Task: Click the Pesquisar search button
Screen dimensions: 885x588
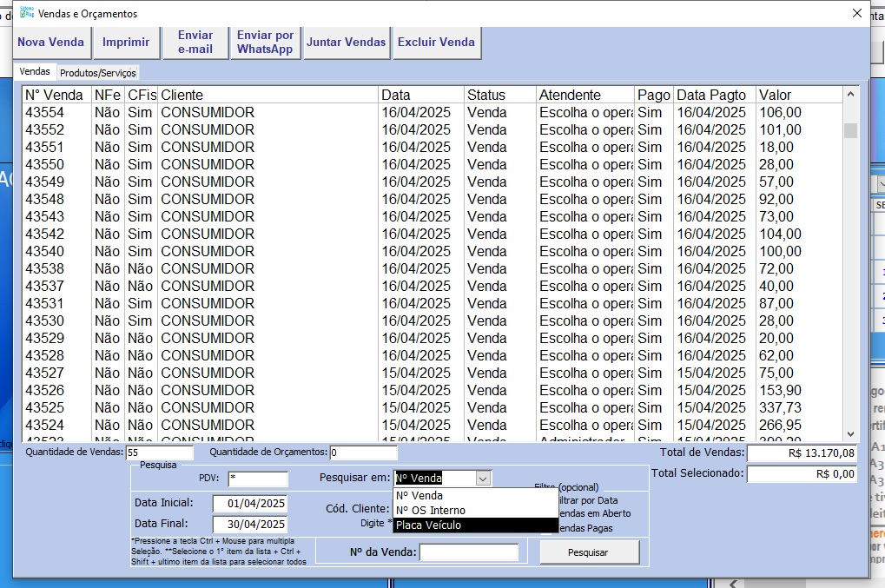Action: click(589, 552)
